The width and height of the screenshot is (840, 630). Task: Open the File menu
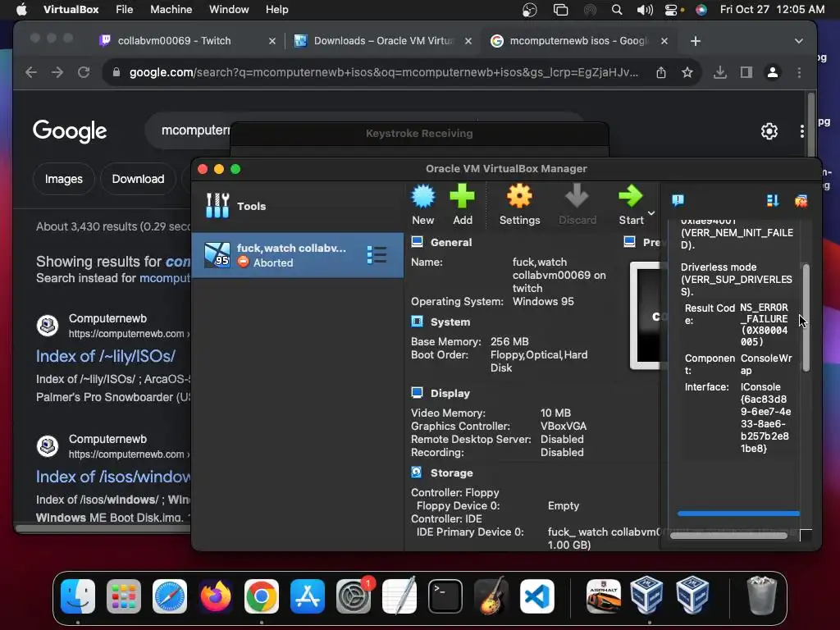pyautogui.click(x=125, y=10)
